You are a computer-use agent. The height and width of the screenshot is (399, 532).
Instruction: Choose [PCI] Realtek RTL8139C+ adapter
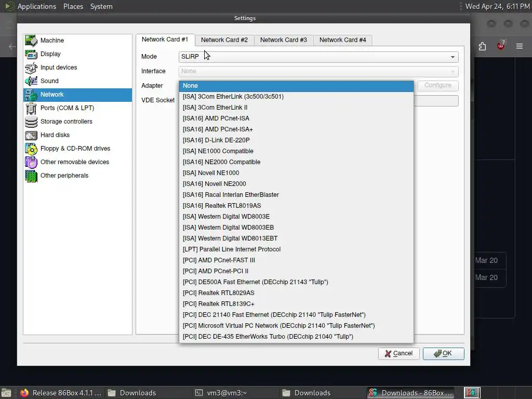point(296,304)
